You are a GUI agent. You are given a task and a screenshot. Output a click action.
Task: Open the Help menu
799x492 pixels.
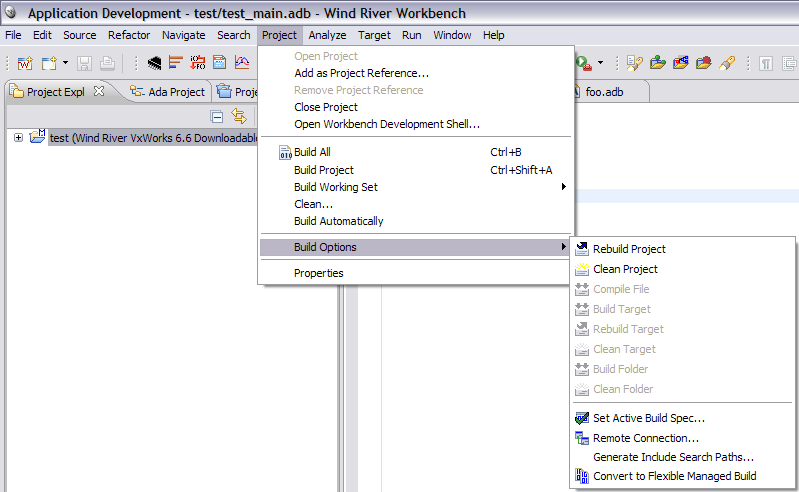(494, 35)
